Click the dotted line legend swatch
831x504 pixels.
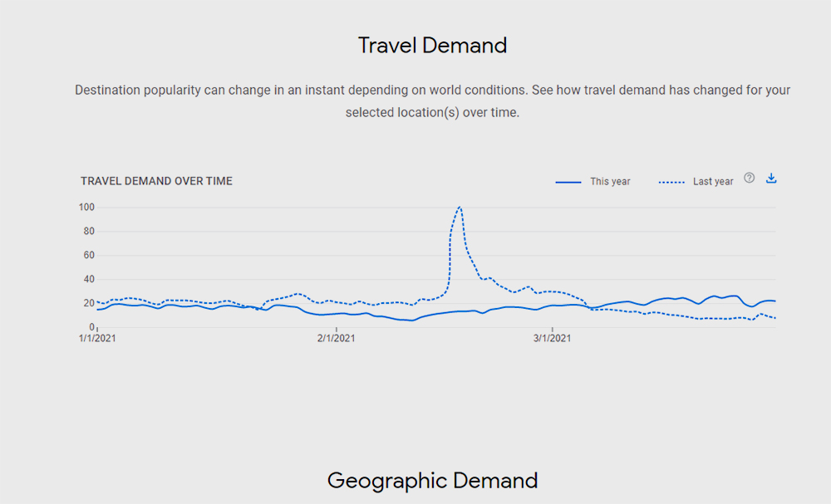pos(671,182)
